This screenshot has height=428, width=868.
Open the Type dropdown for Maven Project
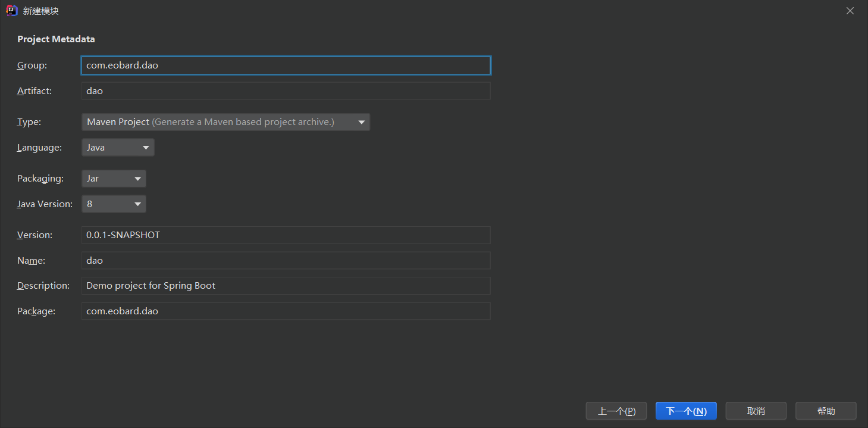[225, 122]
